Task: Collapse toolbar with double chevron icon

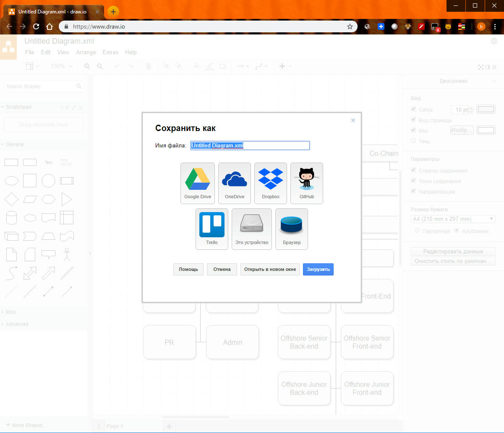Action: click(494, 67)
